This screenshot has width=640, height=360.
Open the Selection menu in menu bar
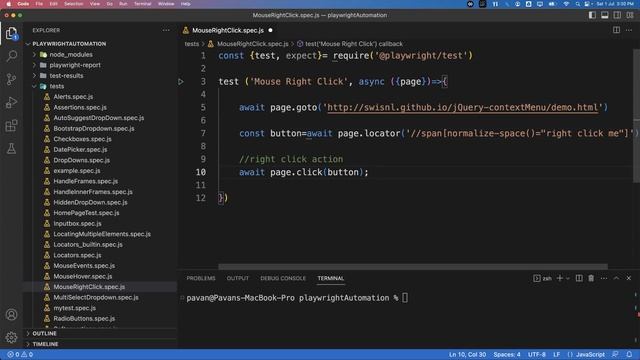tap(73, 4)
